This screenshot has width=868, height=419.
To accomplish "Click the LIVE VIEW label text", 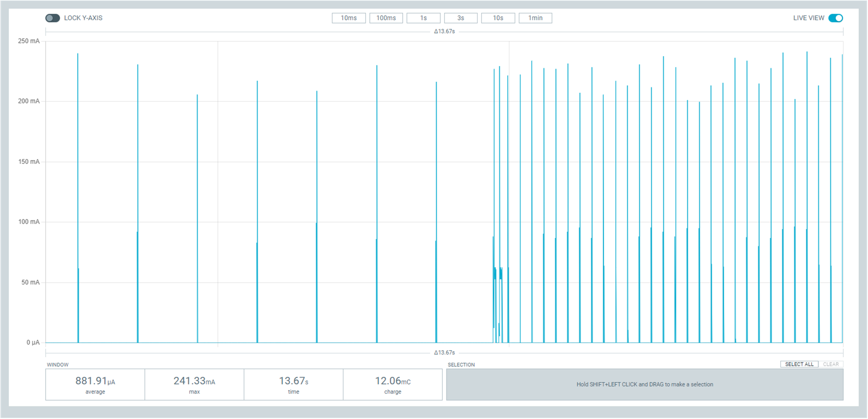I will [809, 18].
